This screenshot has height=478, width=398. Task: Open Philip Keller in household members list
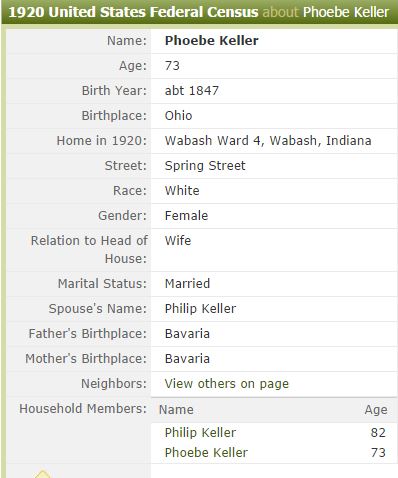point(200,433)
